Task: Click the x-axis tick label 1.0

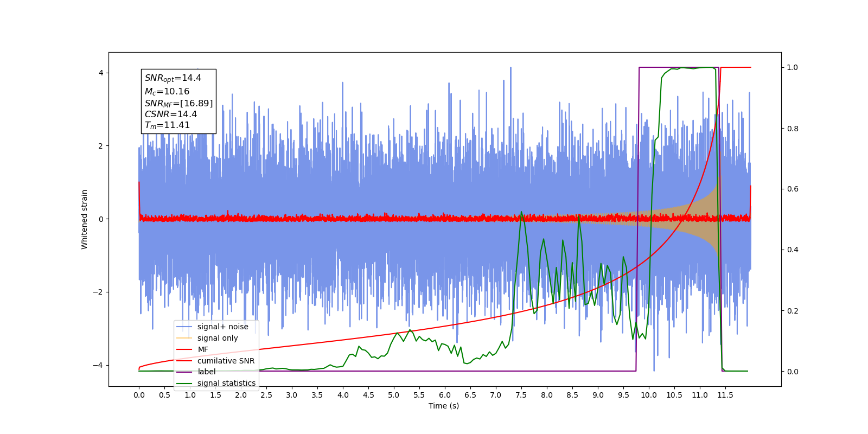Action: (x=190, y=395)
